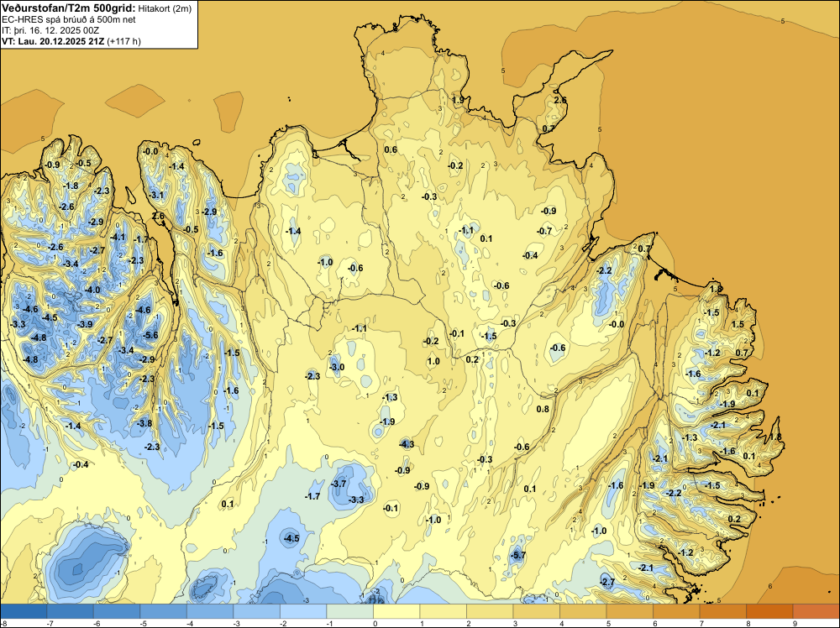Pick the legend swatch between 4 and 5
Image resolution: width=840 pixels, height=628 pixels.
583,611
